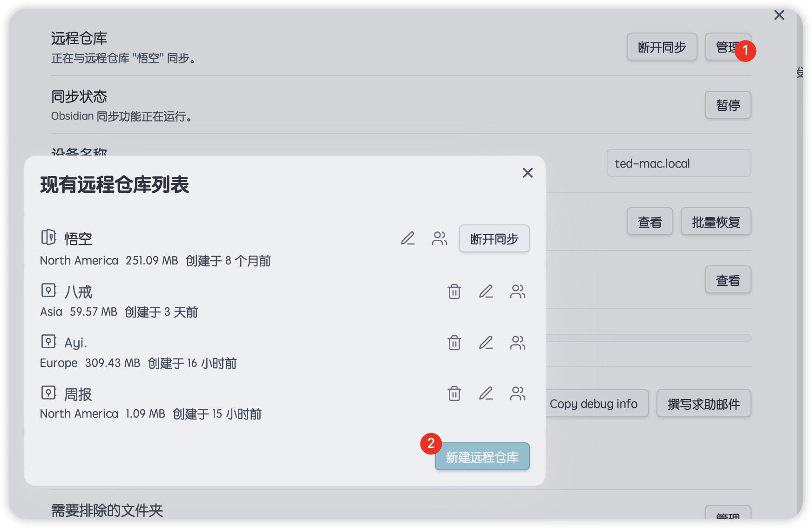Screen dimensions: 812x528
Task: Close the 现有远程仓库列表 dialog
Action: point(527,173)
